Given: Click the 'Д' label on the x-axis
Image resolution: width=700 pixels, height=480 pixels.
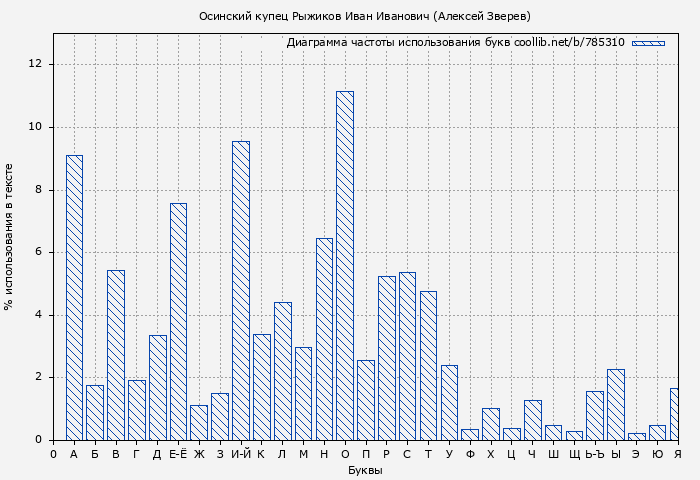Looking at the screenshot, I should (x=157, y=454).
